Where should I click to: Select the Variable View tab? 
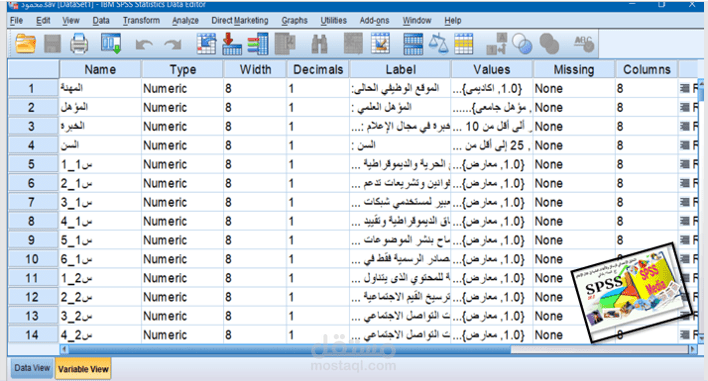83,369
